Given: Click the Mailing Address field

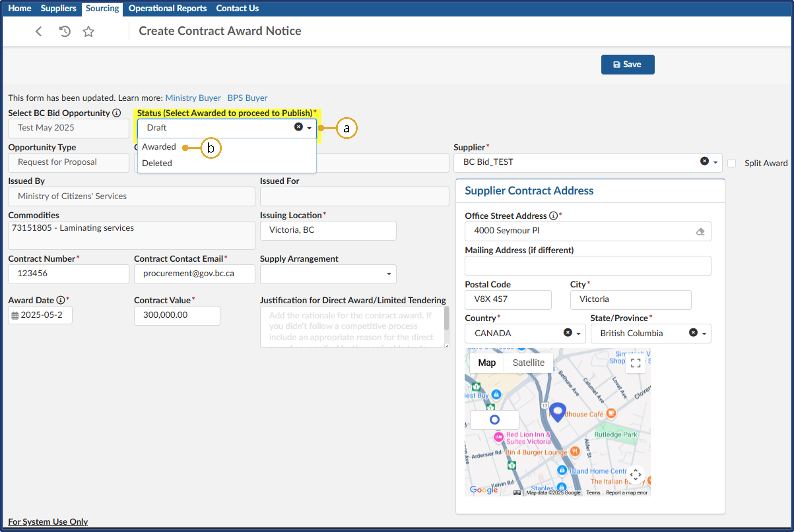Looking at the screenshot, I should [588, 266].
